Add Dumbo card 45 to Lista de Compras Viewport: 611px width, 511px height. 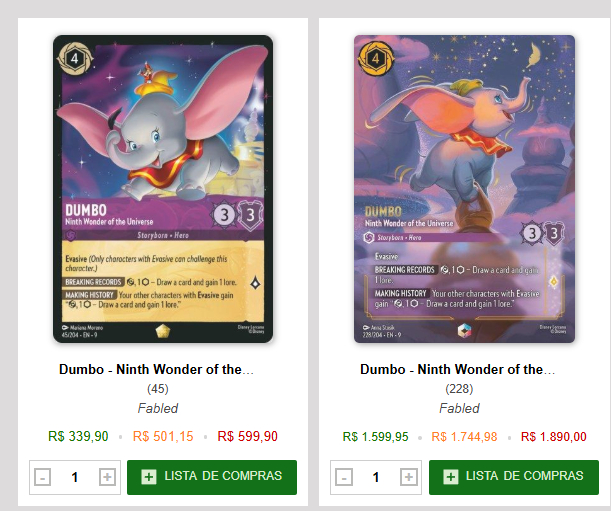tap(212, 477)
